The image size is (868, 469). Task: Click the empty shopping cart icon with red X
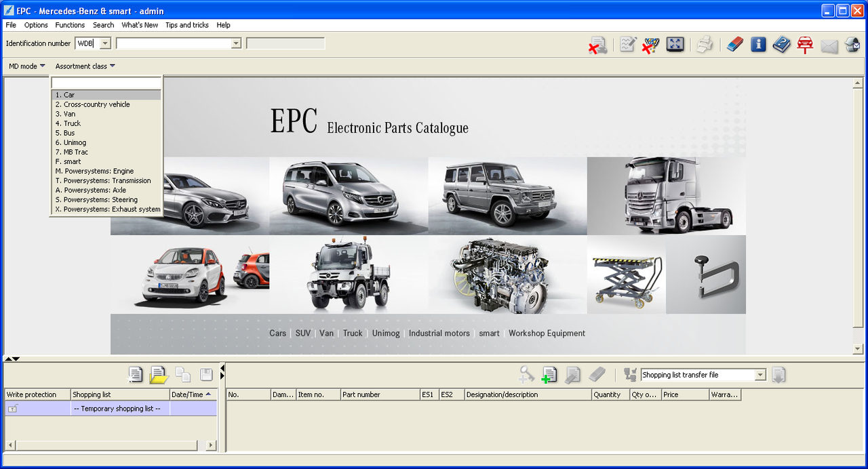click(x=651, y=45)
